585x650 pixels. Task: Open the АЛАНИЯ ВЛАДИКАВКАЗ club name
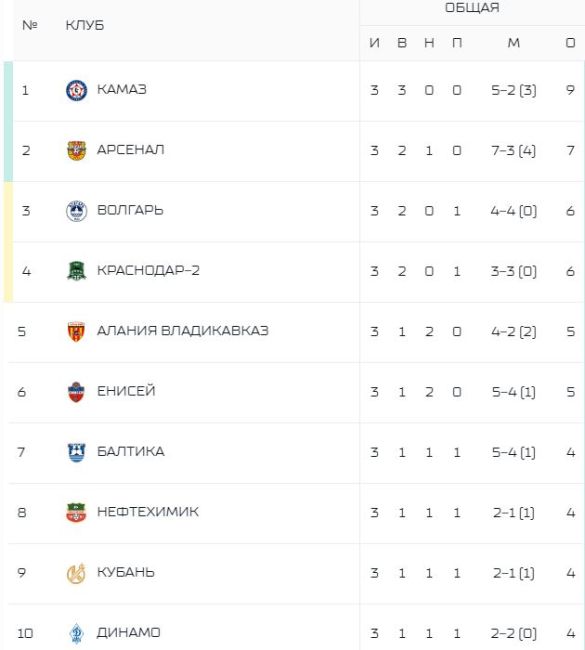[183, 331]
